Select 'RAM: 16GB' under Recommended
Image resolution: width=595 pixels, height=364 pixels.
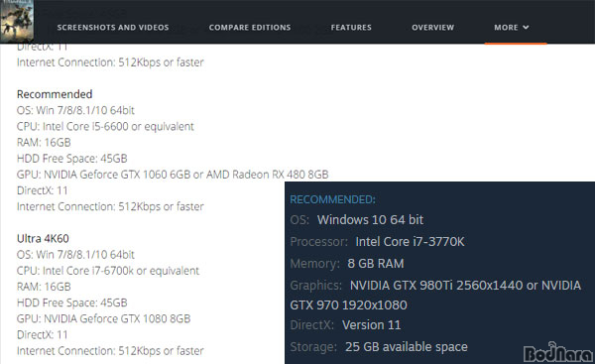[x=44, y=143]
